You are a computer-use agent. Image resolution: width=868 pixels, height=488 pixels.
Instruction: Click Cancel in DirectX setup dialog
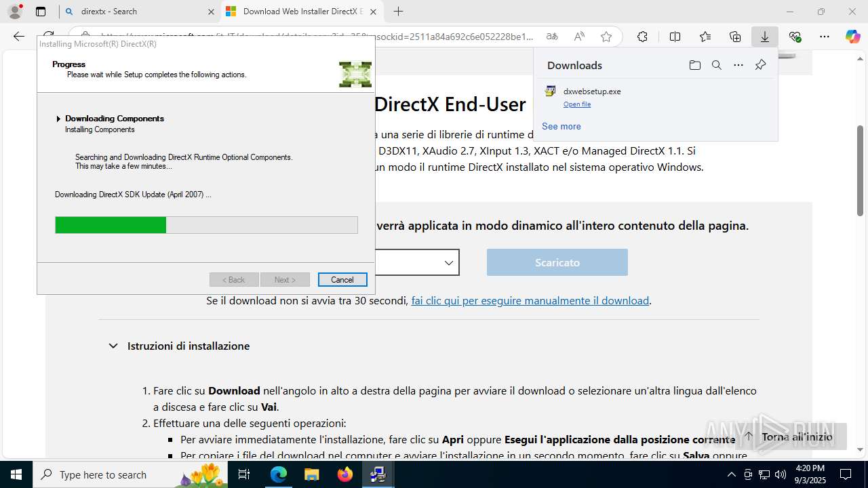(x=342, y=280)
